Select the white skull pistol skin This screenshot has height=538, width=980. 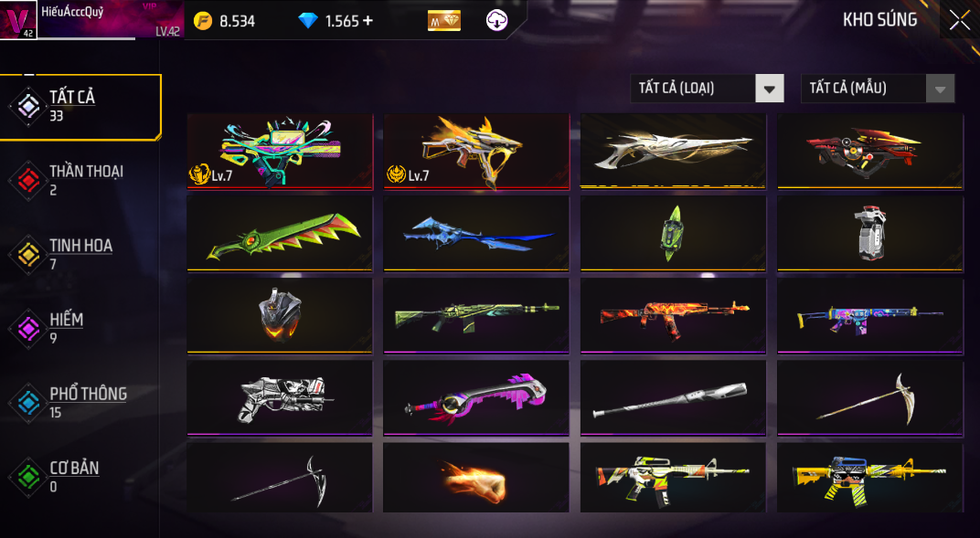(x=280, y=398)
